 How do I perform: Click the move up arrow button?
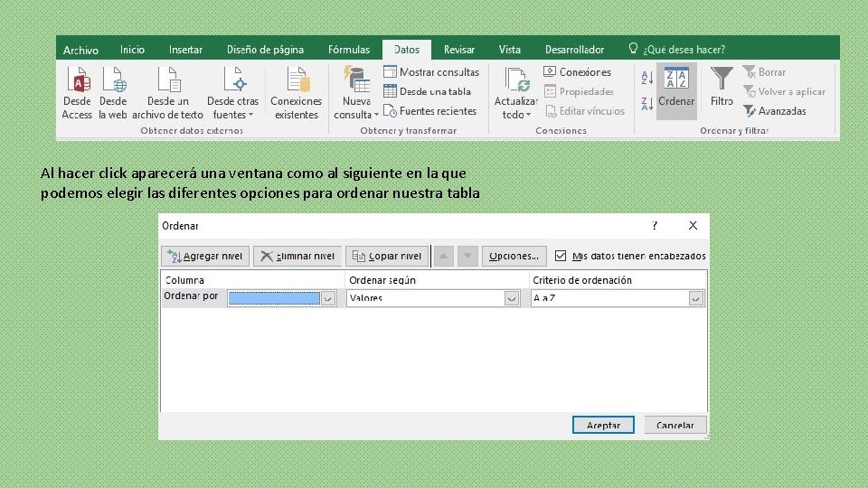[443, 256]
